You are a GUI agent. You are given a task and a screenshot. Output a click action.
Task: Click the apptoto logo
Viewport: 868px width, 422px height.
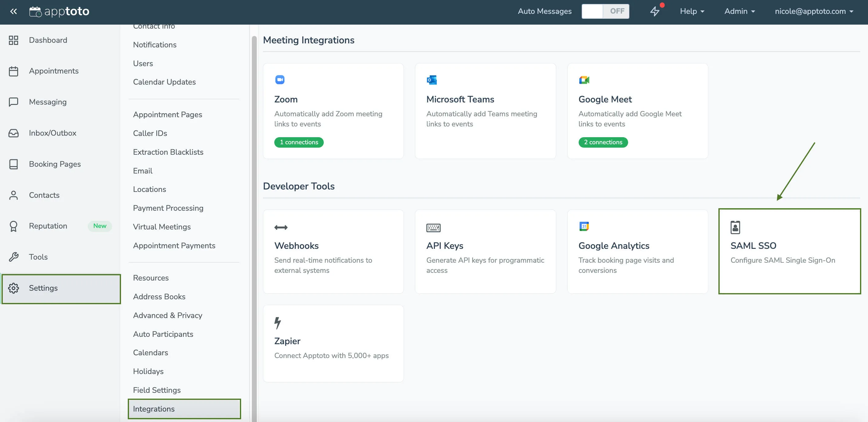(x=59, y=11)
